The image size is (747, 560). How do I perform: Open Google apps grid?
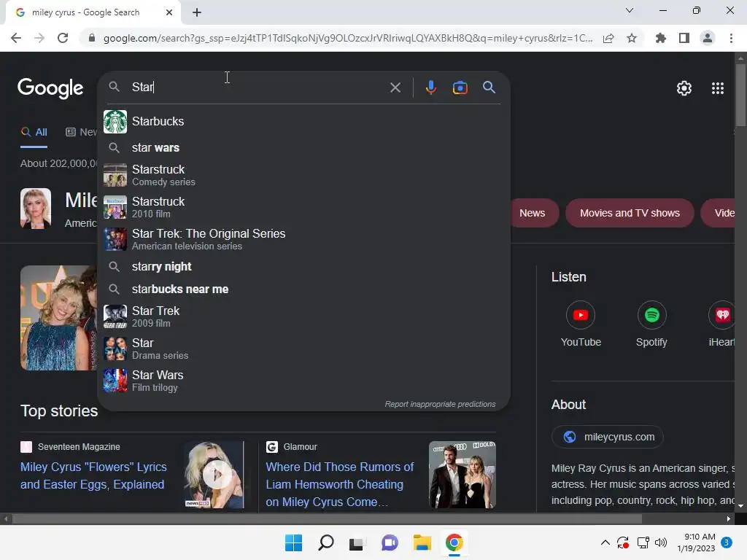[718, 88]
